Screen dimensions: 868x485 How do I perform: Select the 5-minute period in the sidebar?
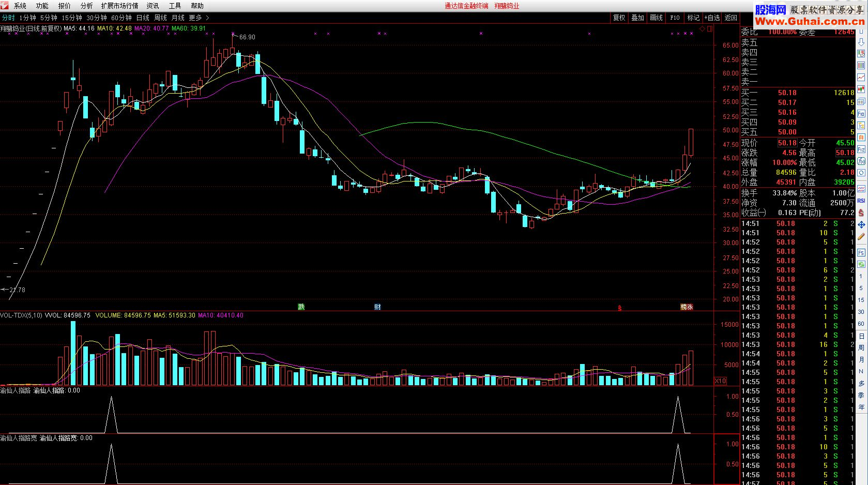[x=861, y=288]
